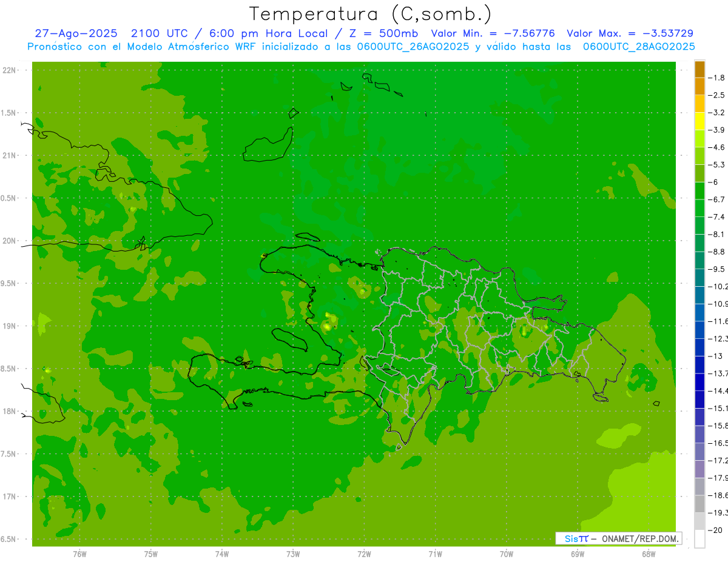The image size is (728, 562).
Task: Click the '68W' longitude axis label
Action: coord(649,554)
